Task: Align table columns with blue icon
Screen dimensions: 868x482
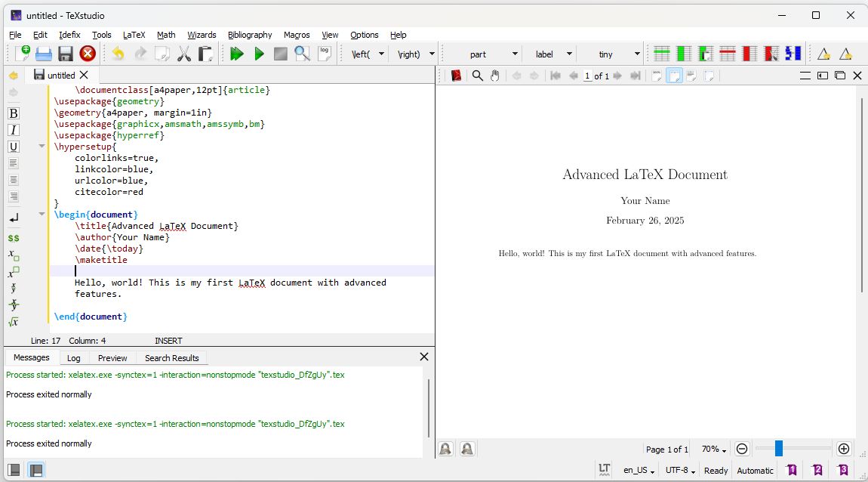Action: (793, 54)
